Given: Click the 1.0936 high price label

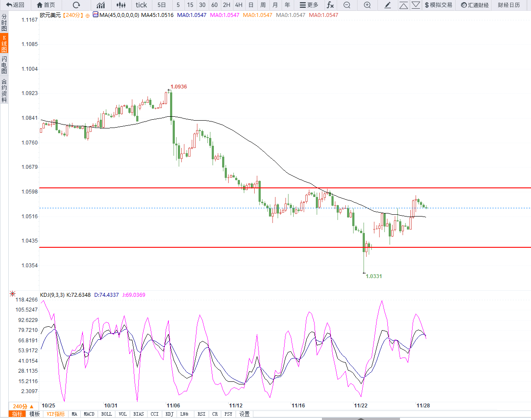Looking at the screenshot, I should point(179,87).
